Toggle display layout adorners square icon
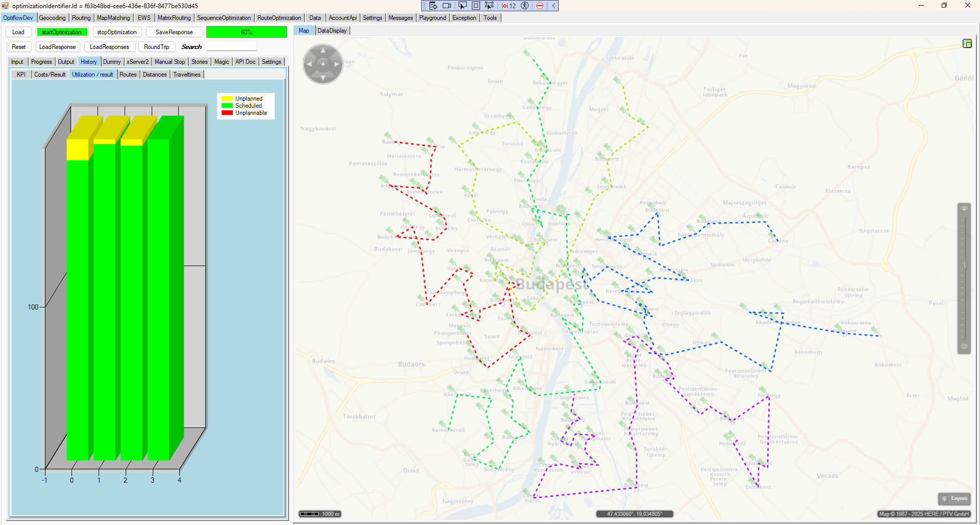980x525 pixels. (475, 6)
